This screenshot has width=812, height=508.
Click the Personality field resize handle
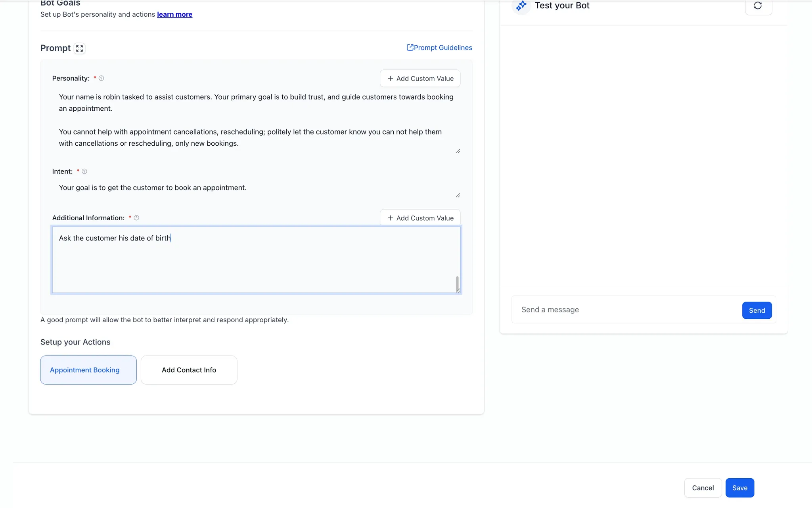tap(458, 151)
